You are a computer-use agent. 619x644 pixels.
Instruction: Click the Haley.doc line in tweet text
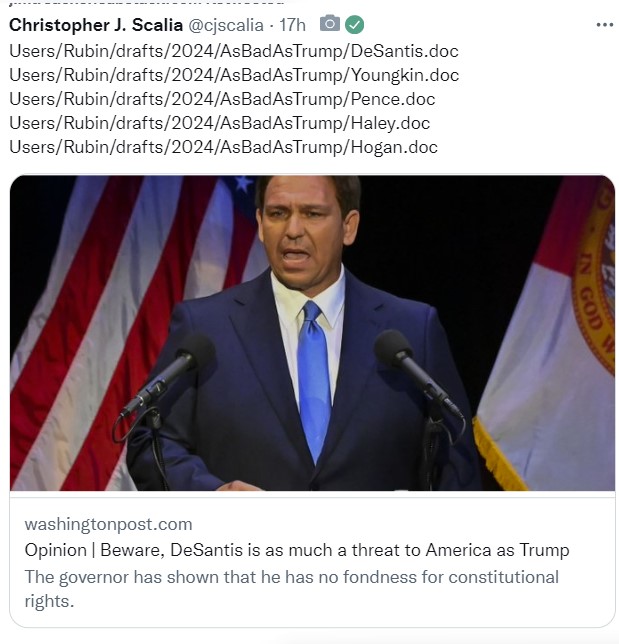pyautogui.click(x=220, y=123)
